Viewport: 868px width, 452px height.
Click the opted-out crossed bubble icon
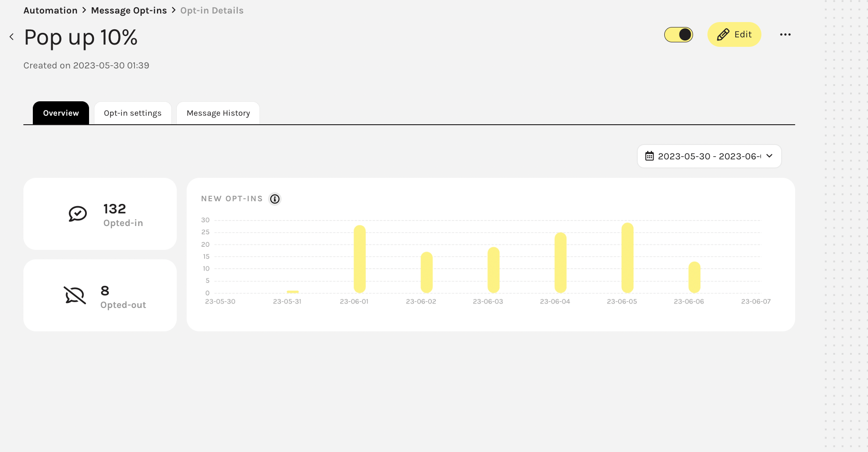click(75, 295)
